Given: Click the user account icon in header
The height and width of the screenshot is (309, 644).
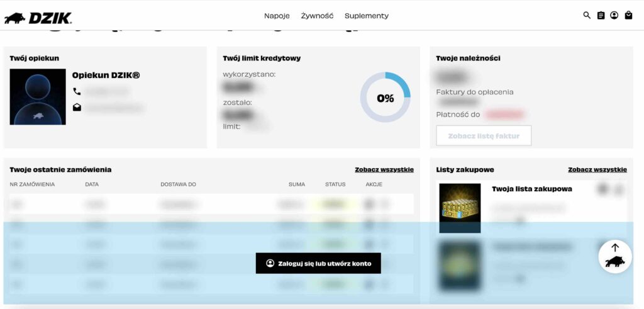Looking at the screenshot, I should click(x=614, y=16).
